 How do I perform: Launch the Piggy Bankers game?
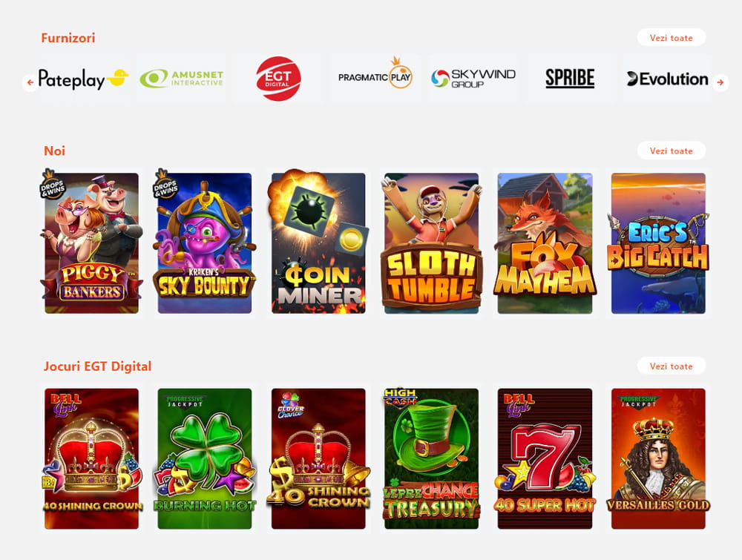pyautogui.click(x=91, y=243)
